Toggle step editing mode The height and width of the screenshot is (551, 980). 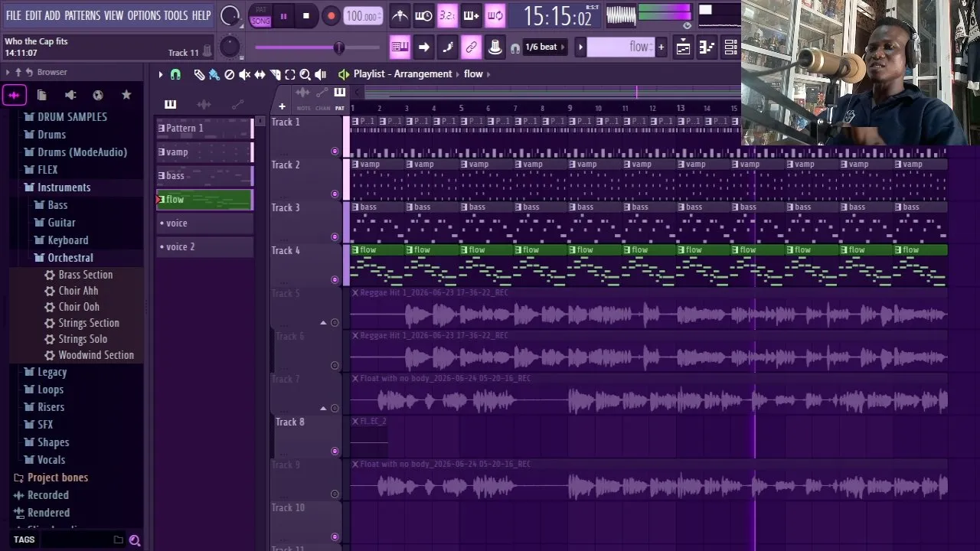447,47
